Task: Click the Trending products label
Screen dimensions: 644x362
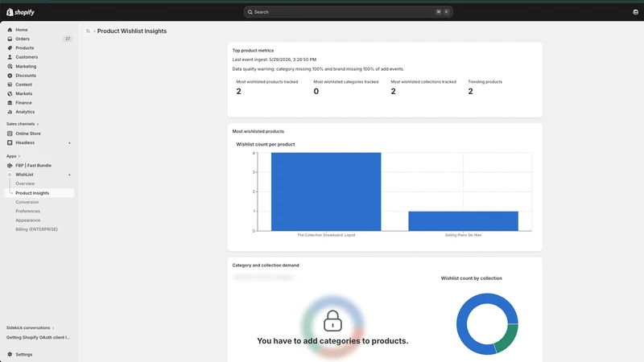Action: coord(485,82)
